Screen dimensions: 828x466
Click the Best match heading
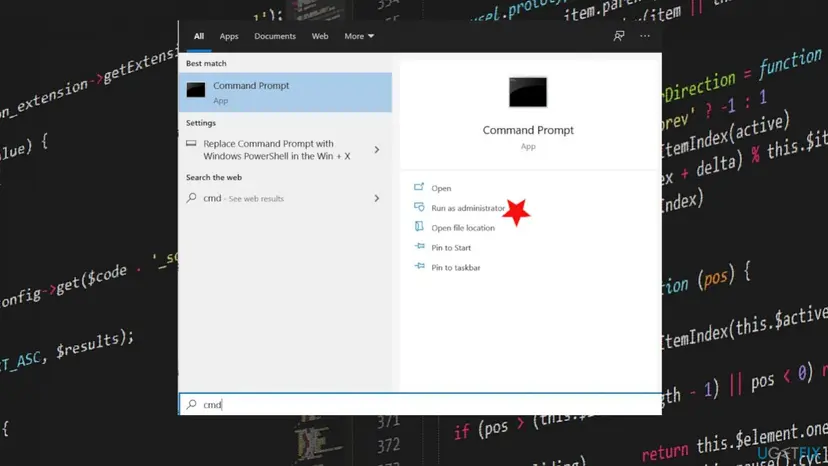(206, 63)
